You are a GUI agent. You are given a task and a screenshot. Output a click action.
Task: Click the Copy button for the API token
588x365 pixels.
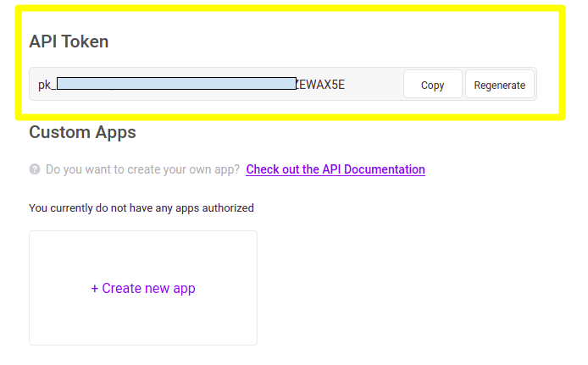tap(432, 85)
